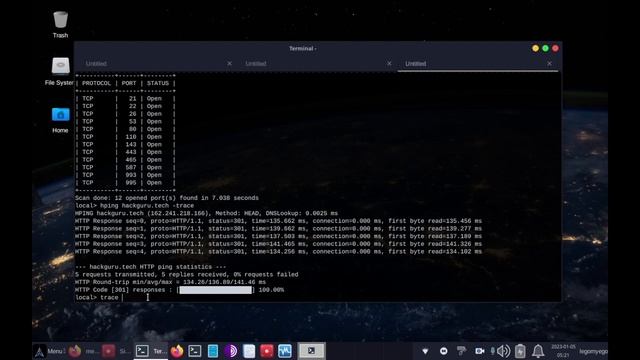The height and width of the screenshot is (360, 640).
Task: Open the File System desktop icon
Action: coord(60,71)
